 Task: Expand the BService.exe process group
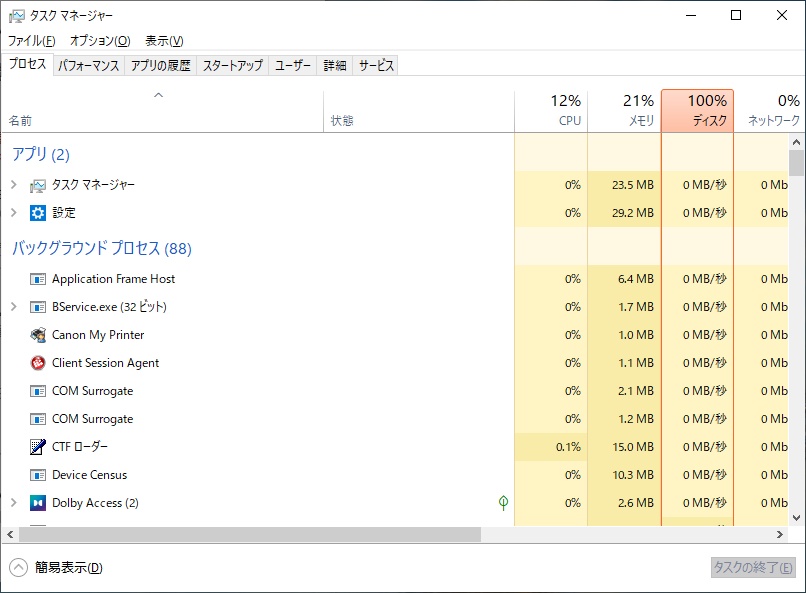pos(14,307)
